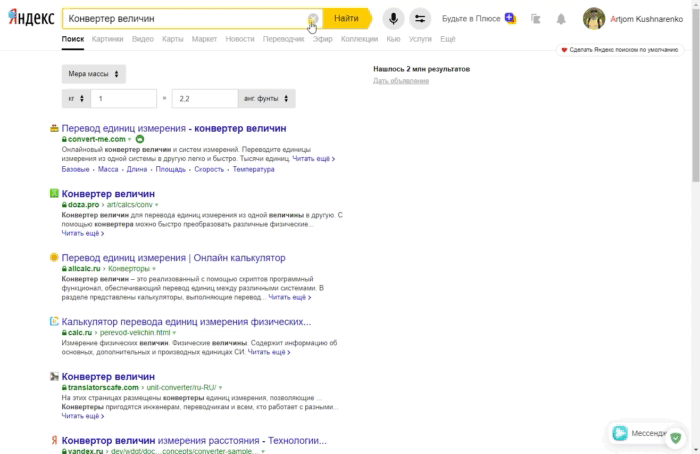Open Перевод единиц измерения | Онлайн калькулятор result
The height and width of the screenshot is (454, 700).
173,258
